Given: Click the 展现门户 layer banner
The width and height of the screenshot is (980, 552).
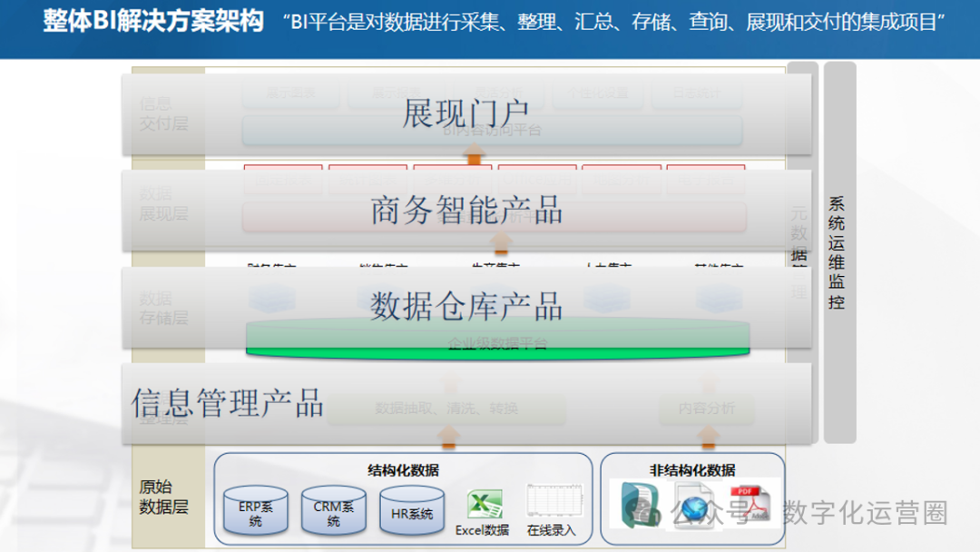Looking at the screenshot, I should point(466,114).
